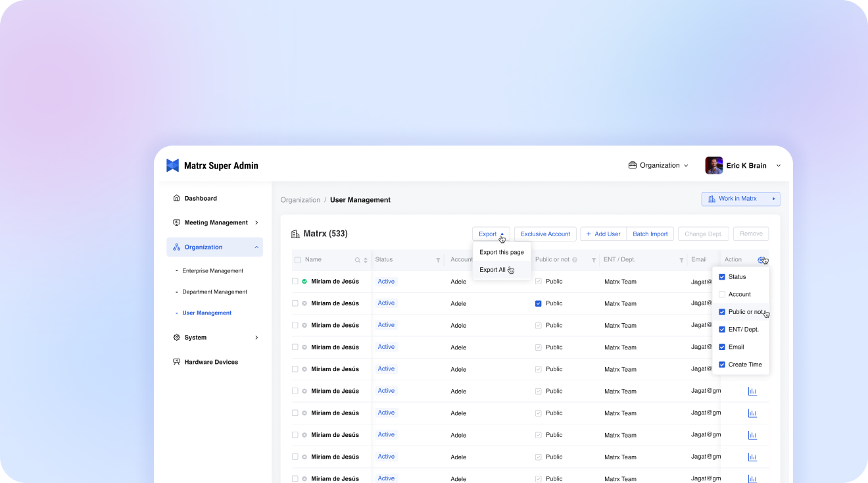
Task: Click the Work in Matrx button
Action: click(740, 199)
